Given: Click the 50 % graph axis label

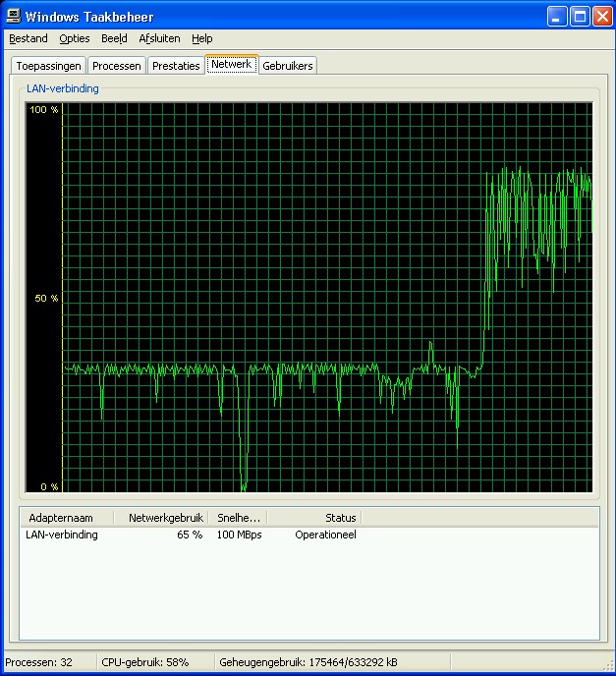Looking at the screenshot, I should (46, 299).
